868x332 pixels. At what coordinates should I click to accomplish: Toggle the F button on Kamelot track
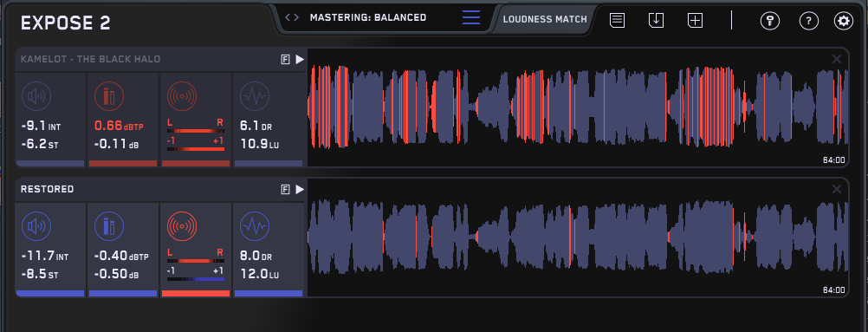[x=286, y=59]
